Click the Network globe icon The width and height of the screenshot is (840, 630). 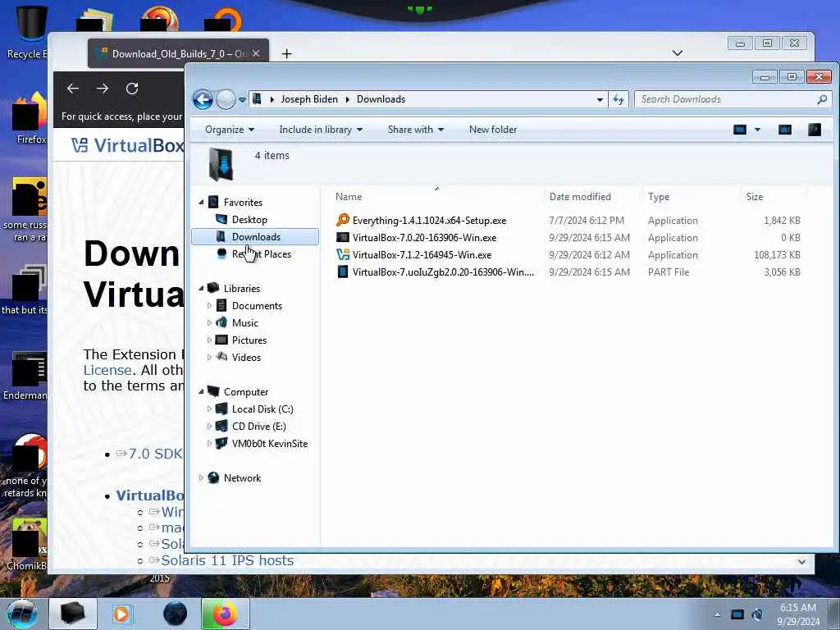click(213, 478)
